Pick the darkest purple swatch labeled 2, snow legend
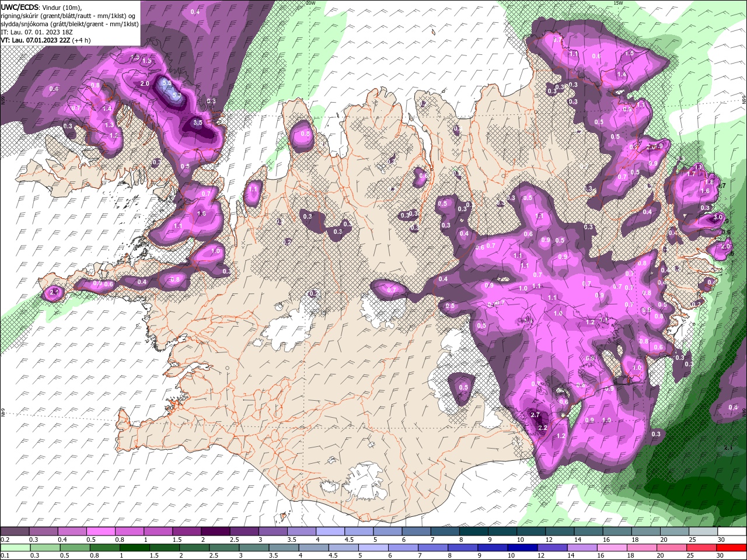747x560 pixels. (215, 531)
